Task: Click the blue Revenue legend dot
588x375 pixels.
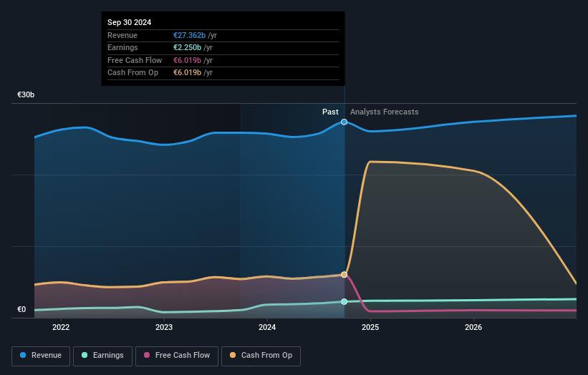Action: click(x=23, y=355)
